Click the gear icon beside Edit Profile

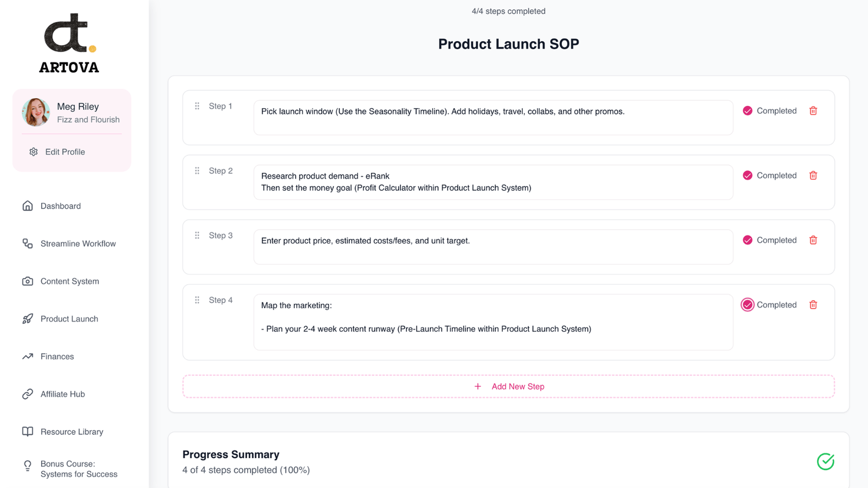[34, 152]
